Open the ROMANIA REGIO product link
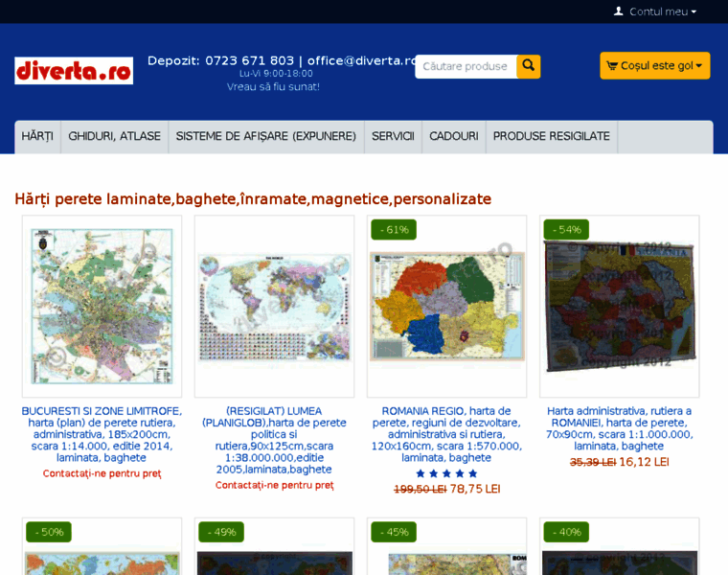Screen dimensions: 728x575 pyautogui.click(x=446, y=434)
